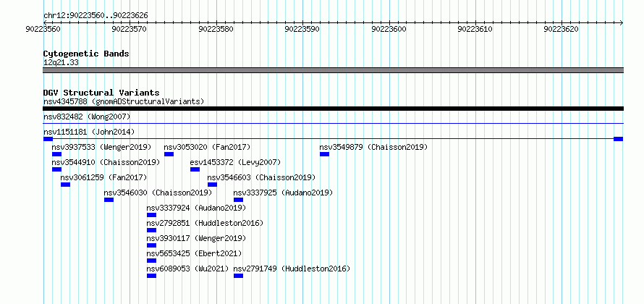This screenshot has height=304, width=644.
Task: Open the Cytogenetic Bands track title
Action: click(x=86, y=54)
